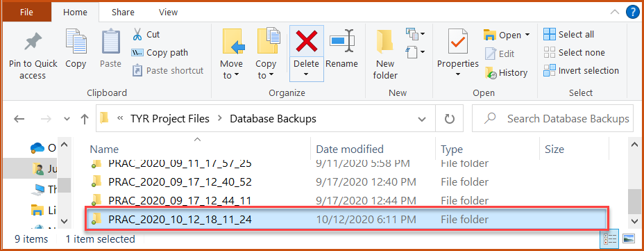Click the Rename icon in Organize group
The width and height of the screenshot is (644, 251).
click(x=341, y=41)
